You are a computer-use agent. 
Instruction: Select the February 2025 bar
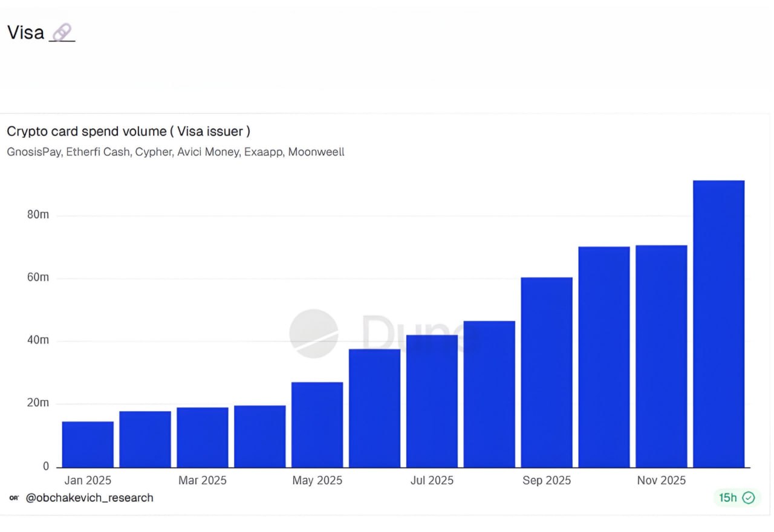coord(145,440)
